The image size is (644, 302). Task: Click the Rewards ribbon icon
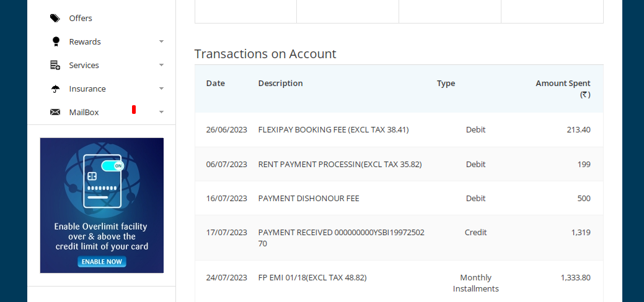pyautogui.click(x=56, y=41)
